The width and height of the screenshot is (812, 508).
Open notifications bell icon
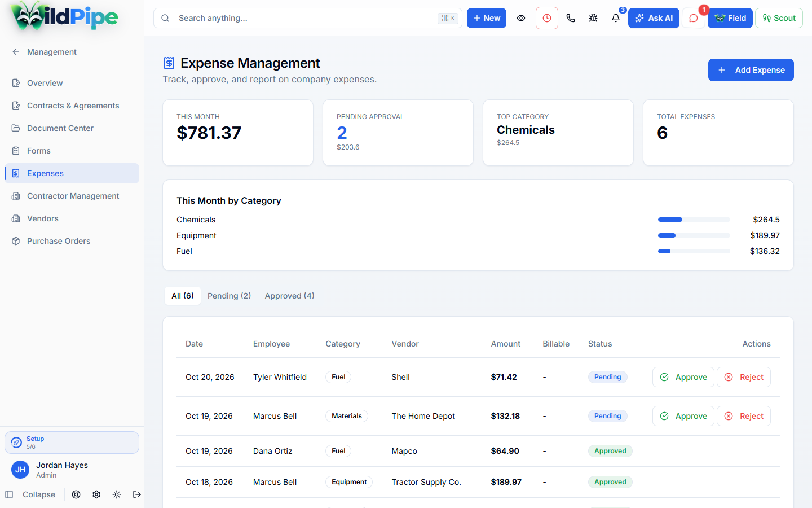616,18
